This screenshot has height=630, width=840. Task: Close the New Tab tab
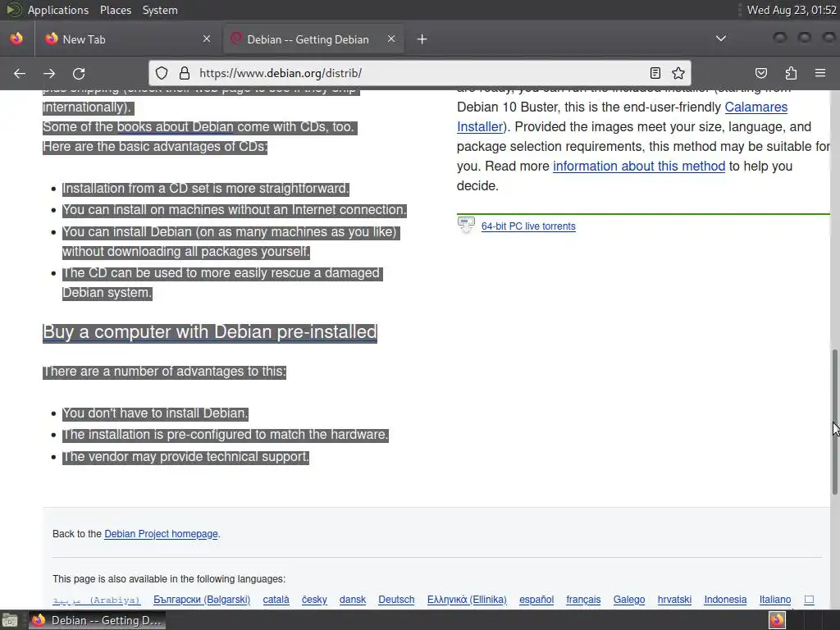click(207, 39)
